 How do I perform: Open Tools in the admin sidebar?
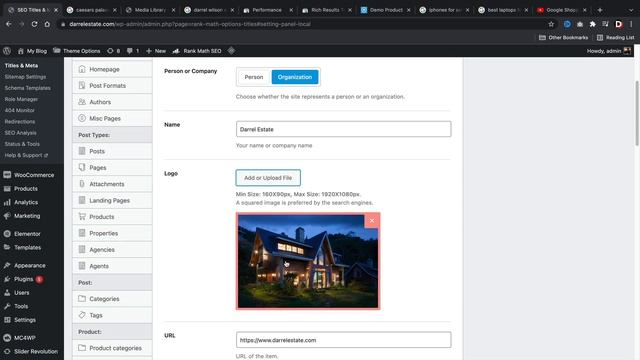32,306
